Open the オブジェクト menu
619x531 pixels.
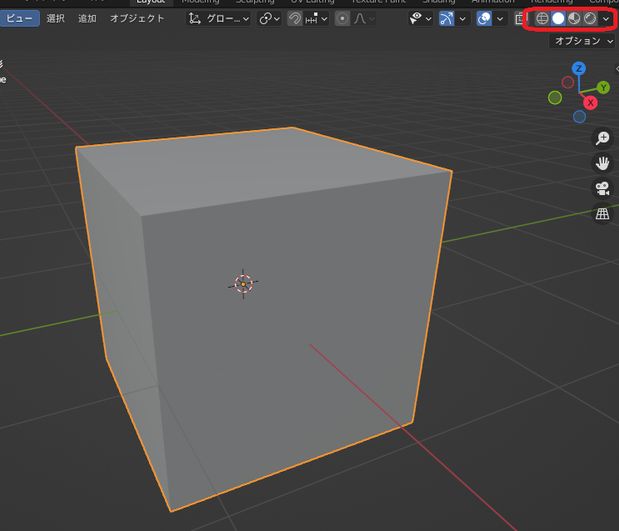[137, 19]
